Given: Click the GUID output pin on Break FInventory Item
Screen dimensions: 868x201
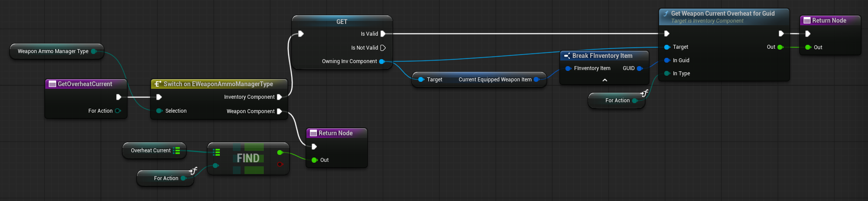Looking at the screenshot, I should [639, 68].
